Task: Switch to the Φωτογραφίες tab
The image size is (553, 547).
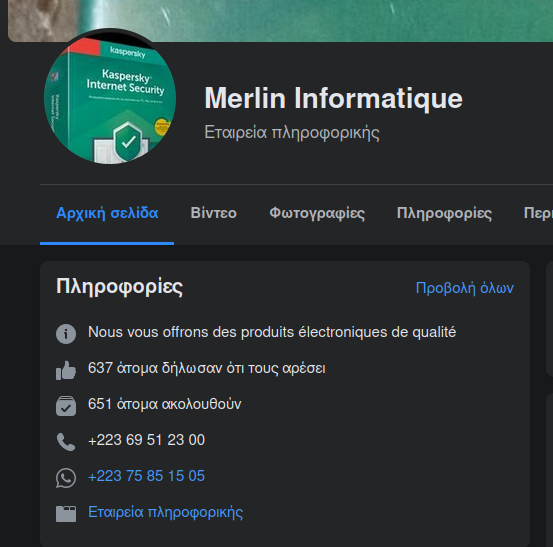Action: [317, 213]
